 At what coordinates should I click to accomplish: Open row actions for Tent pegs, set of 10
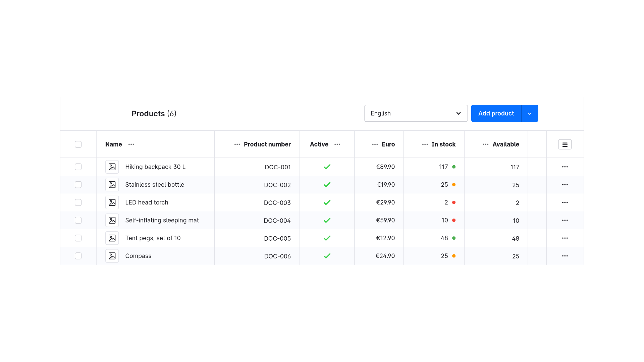tap(565, 238)
